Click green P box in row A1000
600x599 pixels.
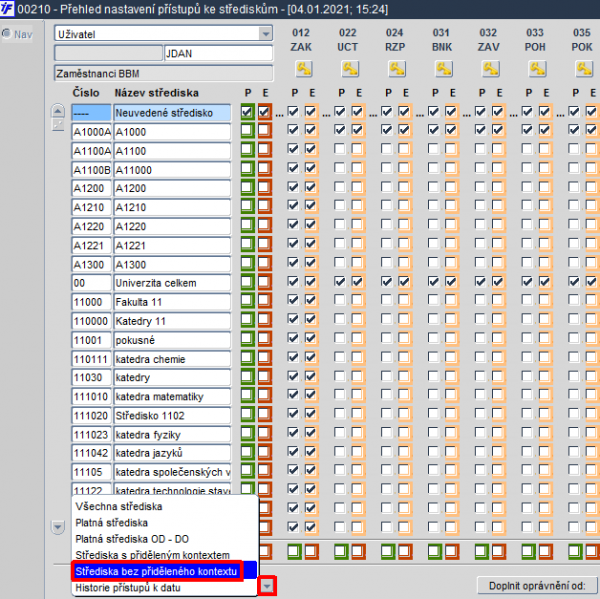[x=248, y=131]
